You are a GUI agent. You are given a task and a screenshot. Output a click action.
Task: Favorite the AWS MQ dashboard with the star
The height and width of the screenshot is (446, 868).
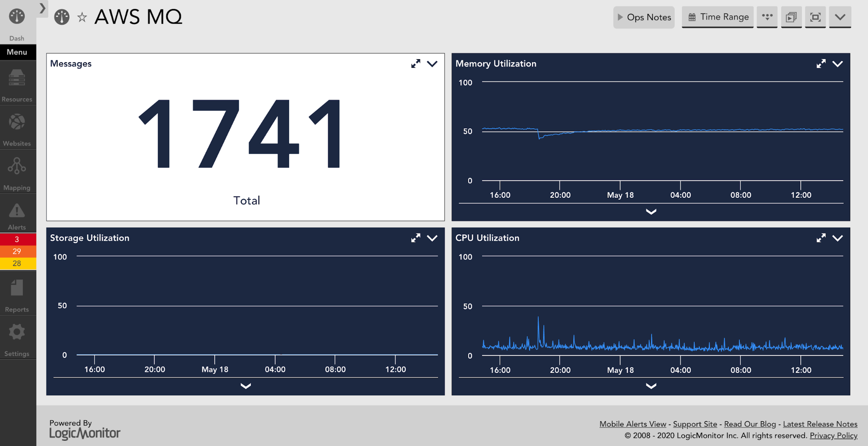pyautogui.click(x=82, y=17)
